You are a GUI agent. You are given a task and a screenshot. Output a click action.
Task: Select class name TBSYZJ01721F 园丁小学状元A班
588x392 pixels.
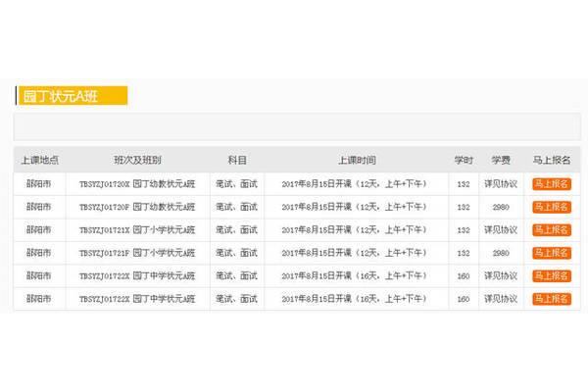(137, 253)
